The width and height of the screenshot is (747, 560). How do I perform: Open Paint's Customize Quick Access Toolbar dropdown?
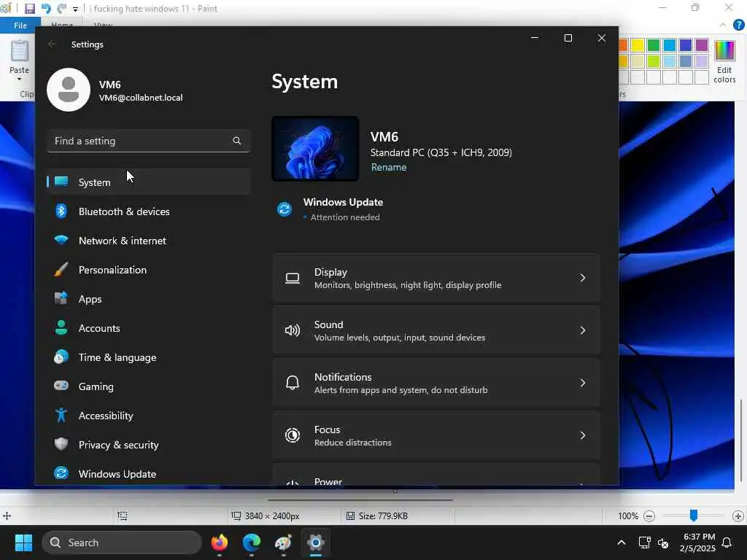[75, 9]
